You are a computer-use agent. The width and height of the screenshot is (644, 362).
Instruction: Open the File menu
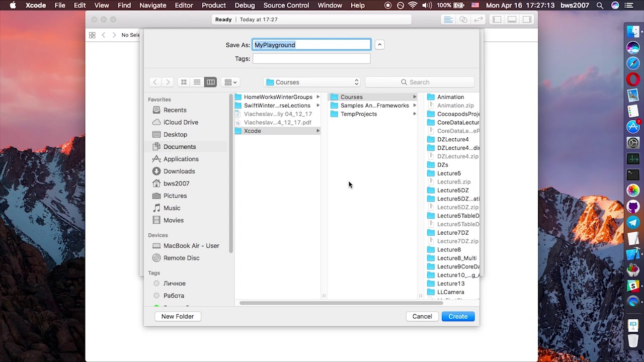click(x=60, y=6)
